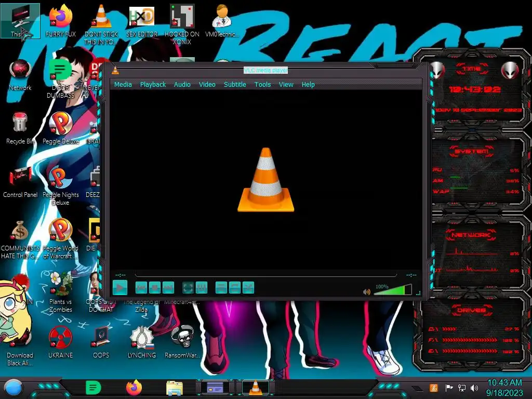This screenshot has width=532, height=399.
Task: Select the Peggle World of Warcraft shortcut
Action: (60, 239)
